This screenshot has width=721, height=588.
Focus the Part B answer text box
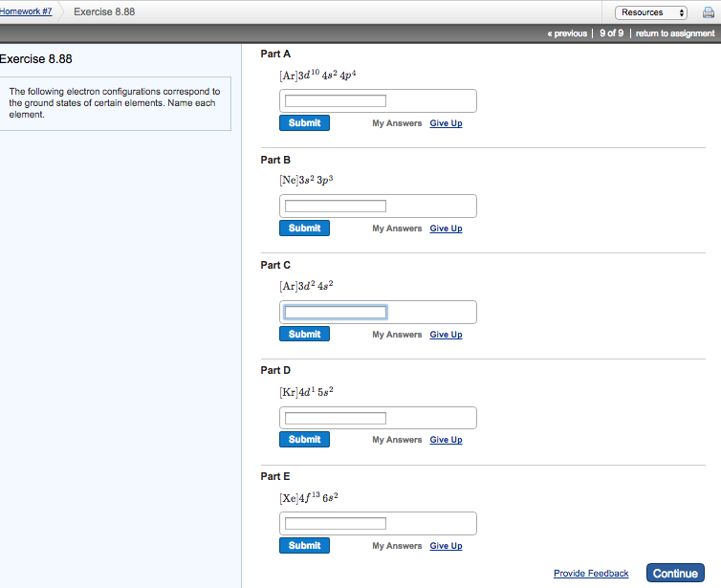point(336,206)
